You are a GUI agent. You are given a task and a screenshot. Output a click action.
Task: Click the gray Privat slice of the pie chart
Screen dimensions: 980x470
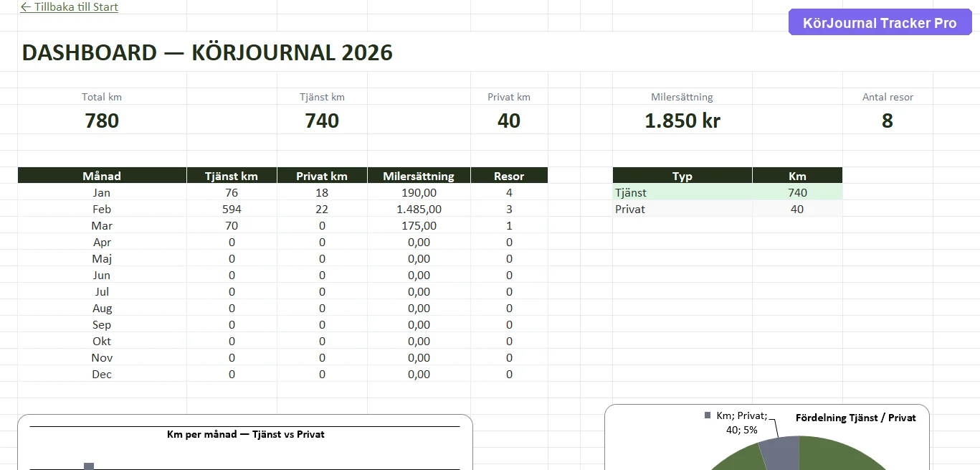[780, 453]
